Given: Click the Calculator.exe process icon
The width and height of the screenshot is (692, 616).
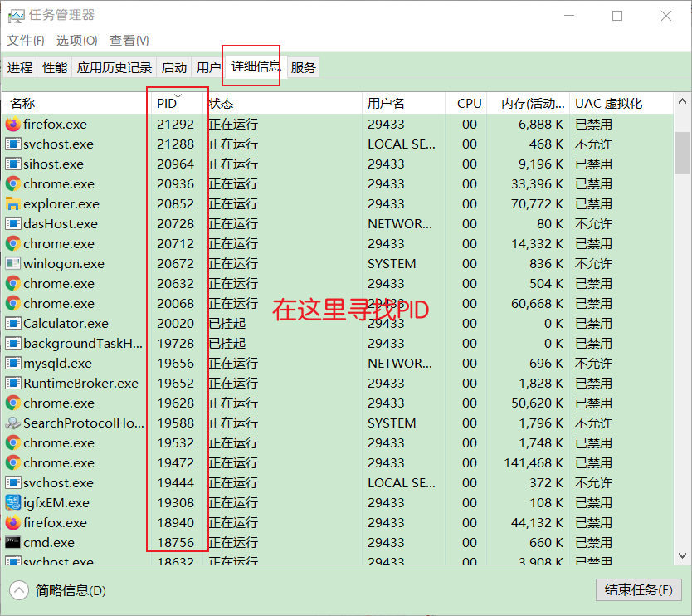Looking at the screenshot, I should [x=12, y=324].
